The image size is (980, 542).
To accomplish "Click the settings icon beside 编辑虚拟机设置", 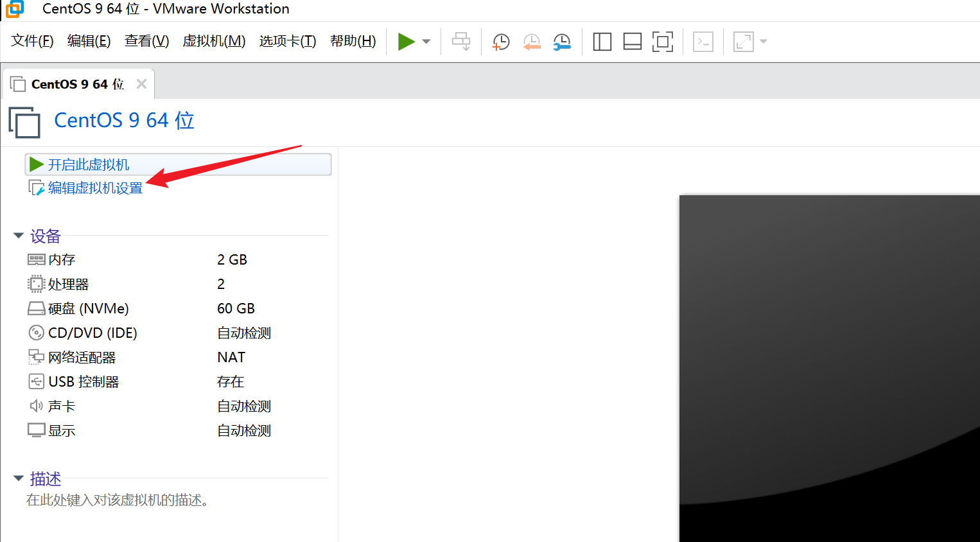I will [37, 188].
